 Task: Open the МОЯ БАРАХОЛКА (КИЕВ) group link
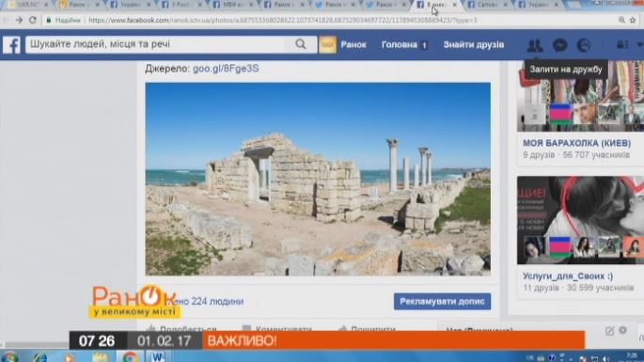576,143
